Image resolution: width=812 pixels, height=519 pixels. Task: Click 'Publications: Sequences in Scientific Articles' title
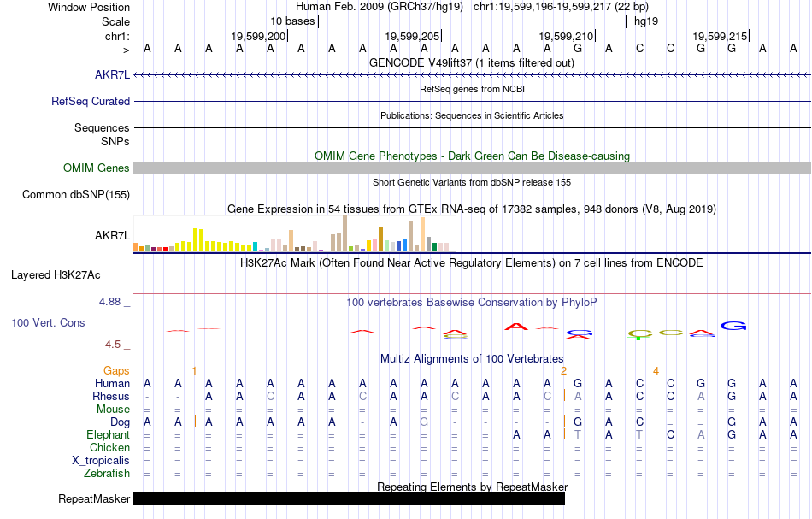472,115
